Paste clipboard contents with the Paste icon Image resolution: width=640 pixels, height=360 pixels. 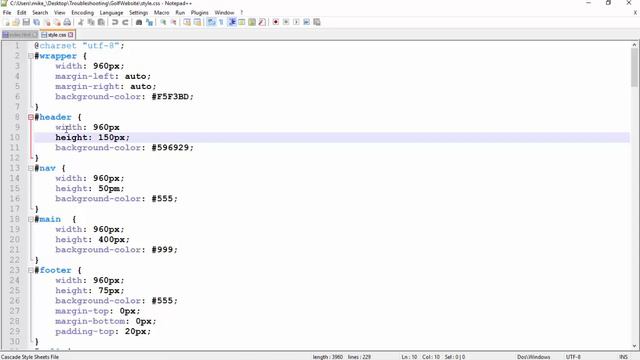[x=101, y=22]
